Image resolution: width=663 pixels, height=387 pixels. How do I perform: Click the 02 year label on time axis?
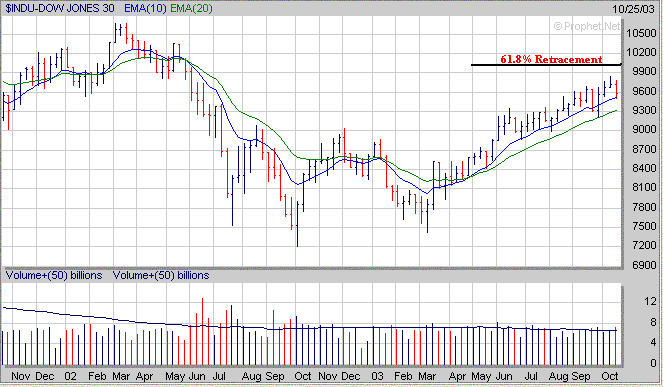(71, 376)
